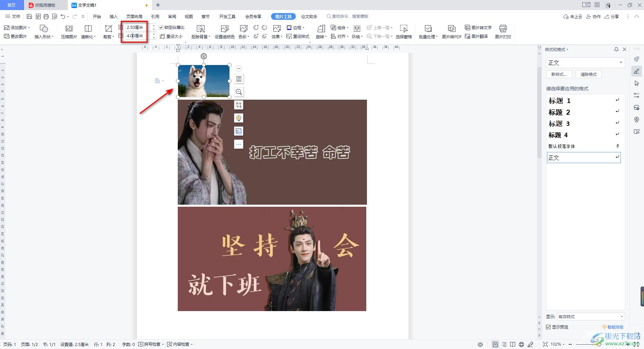This screenshot has width=644, height=349.
Task: Toggle reading layout icon in status bar
Action: (513, 344)
